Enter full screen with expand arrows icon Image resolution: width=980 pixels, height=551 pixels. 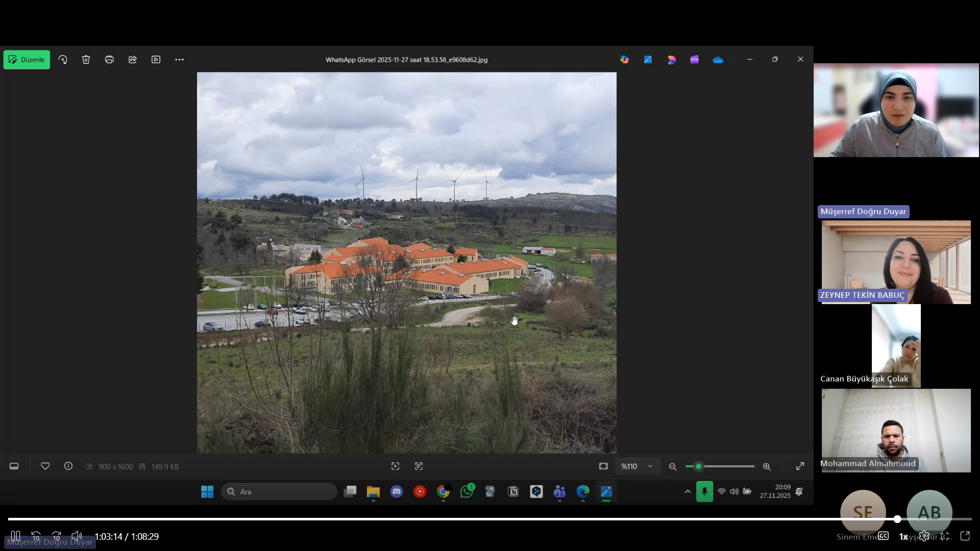pos(800,466)
